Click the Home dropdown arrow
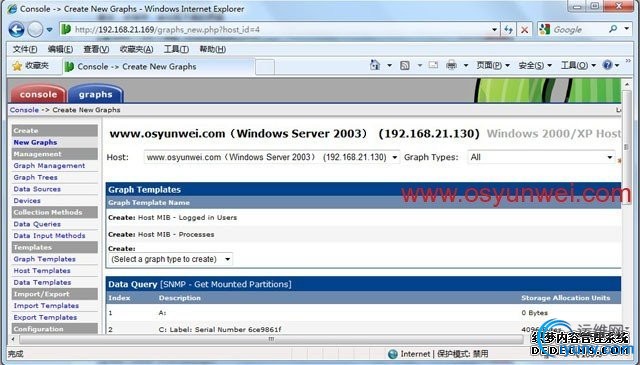Screen dimensions: 640x365 (389, 65)
